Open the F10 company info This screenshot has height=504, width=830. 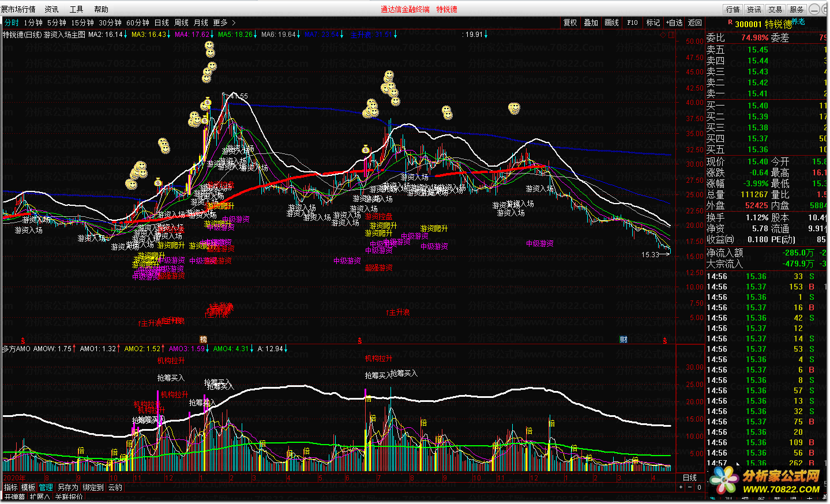pyautogui.click(x=633, y=22)
